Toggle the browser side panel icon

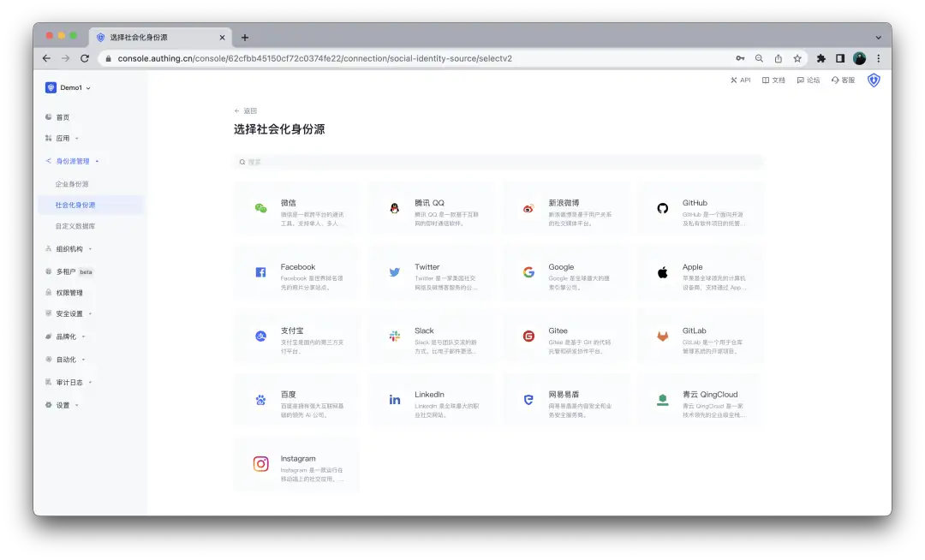point(840,58)
